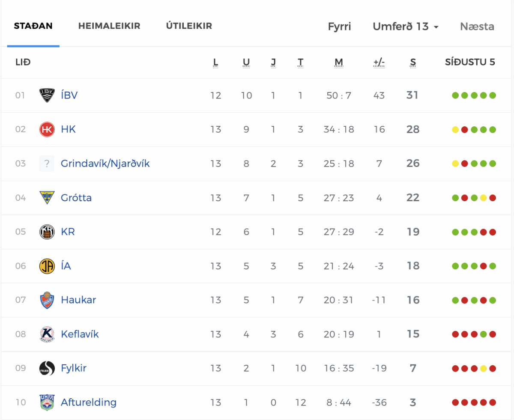Click the Næsta next round button
The height and width of the screenshot is (420, 514).
click(x=477, y=27)
